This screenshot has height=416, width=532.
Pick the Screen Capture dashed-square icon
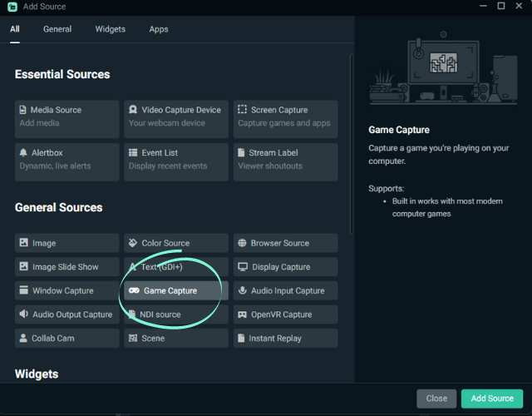(242, 109)
